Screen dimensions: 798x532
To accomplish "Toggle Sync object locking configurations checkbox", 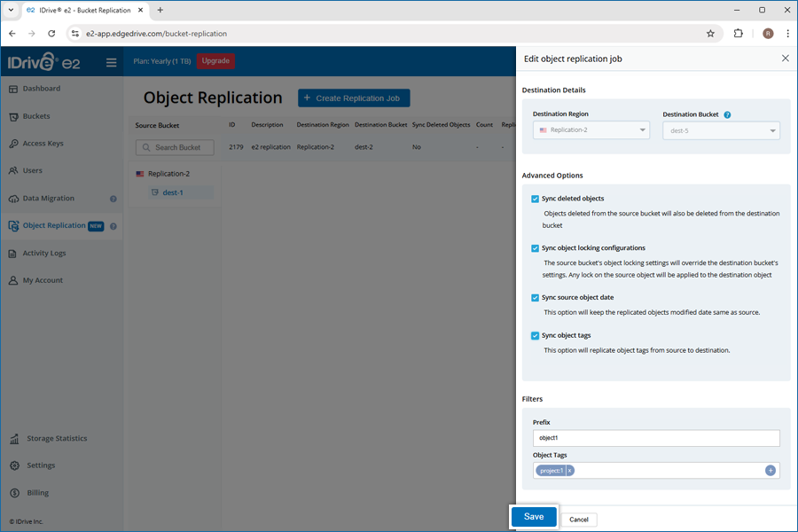I will click(x=535, y=248).
